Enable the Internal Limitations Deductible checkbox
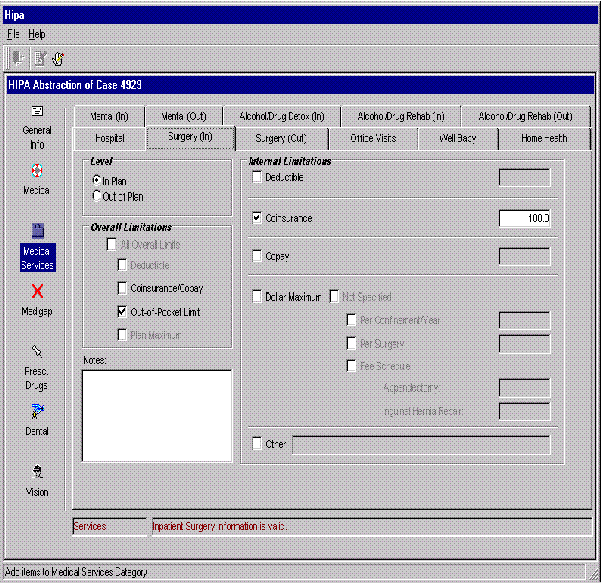 point(258,178)
